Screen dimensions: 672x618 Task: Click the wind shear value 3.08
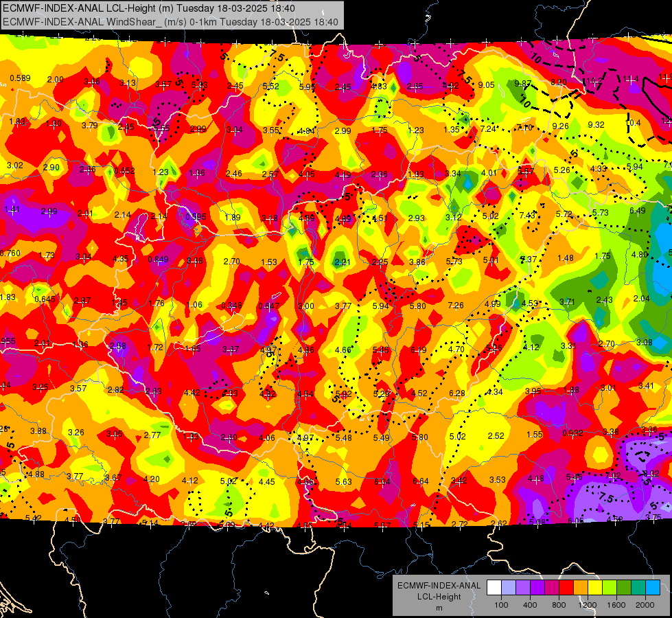tap(645, 342)
